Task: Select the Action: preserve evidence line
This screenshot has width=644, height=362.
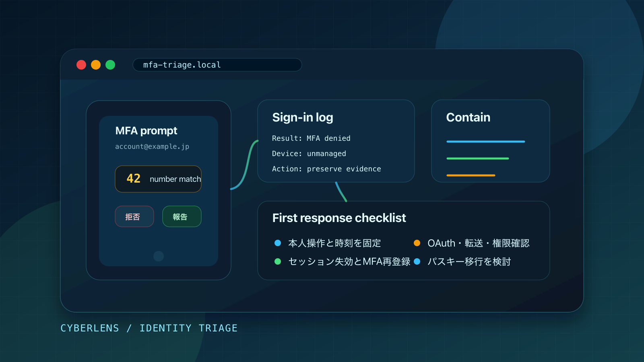Action: [x=326, y=169]
